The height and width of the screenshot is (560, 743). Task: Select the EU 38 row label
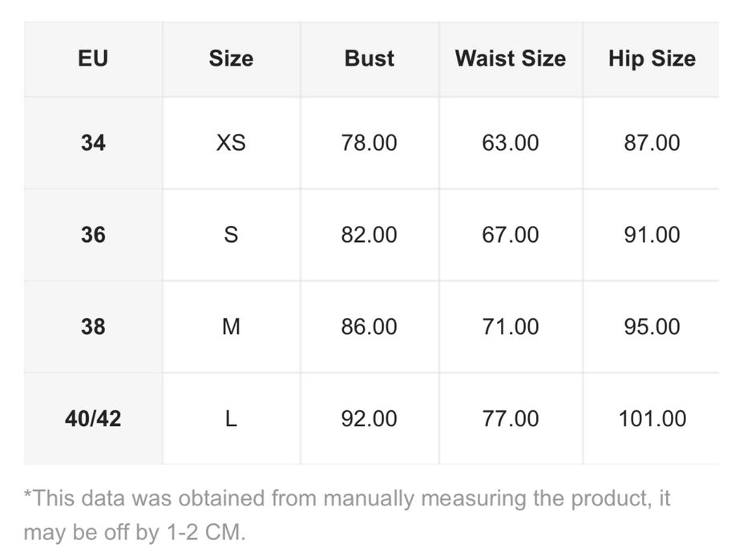click(93, 327)
